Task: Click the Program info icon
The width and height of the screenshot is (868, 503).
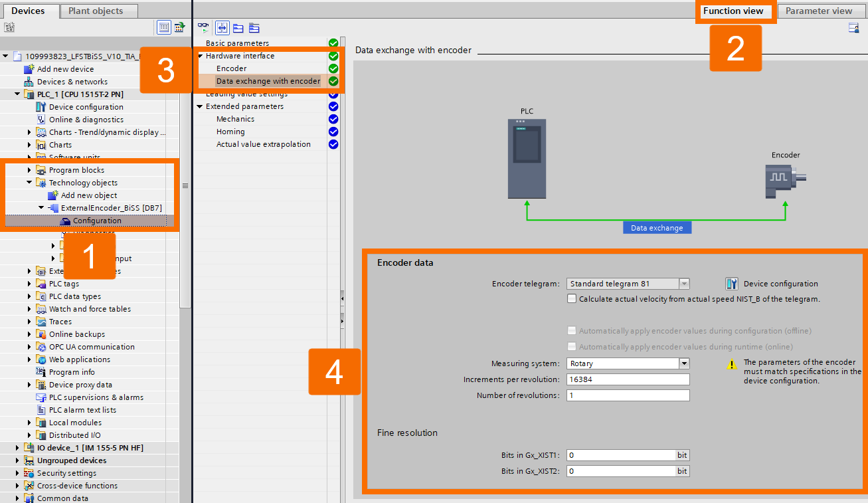Action: [41, 372]
